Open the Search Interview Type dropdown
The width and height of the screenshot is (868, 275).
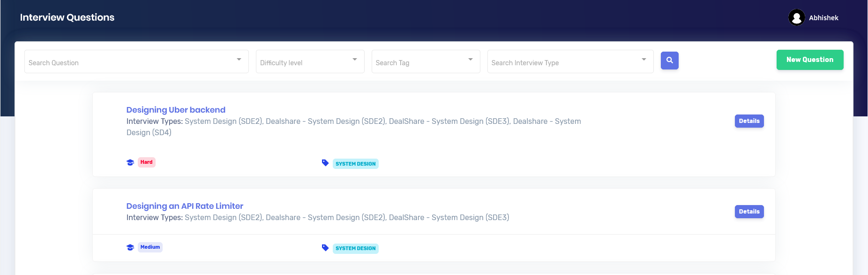[x=644, y=60]
